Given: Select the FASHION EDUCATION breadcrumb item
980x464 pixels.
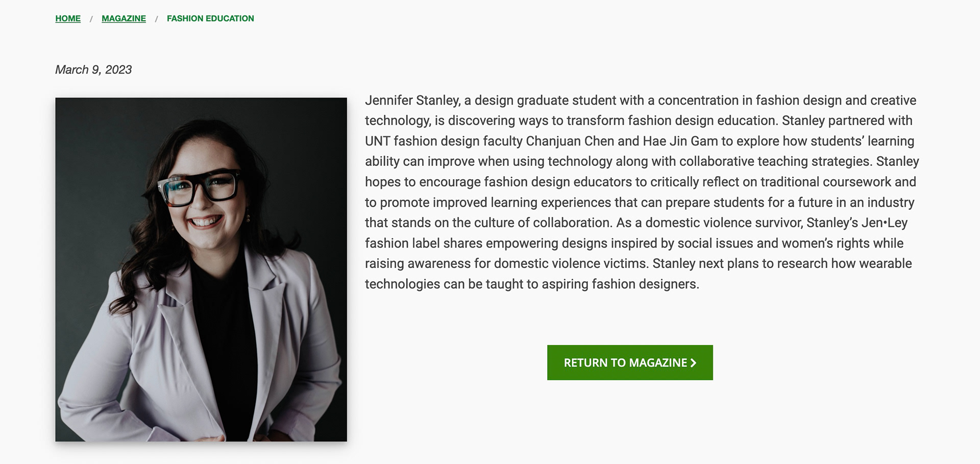Looking at the screenshot, I should pos(210,18).
